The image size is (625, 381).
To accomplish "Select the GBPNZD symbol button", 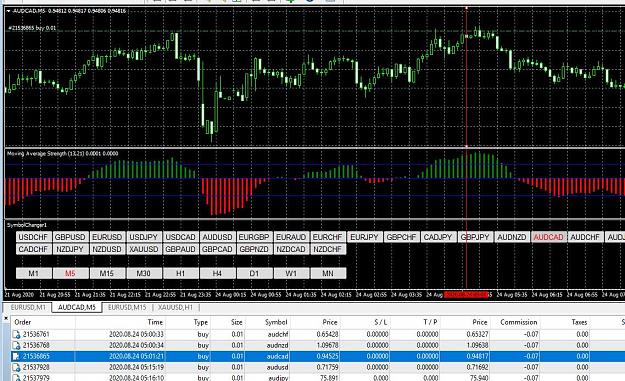I will 254,249.
